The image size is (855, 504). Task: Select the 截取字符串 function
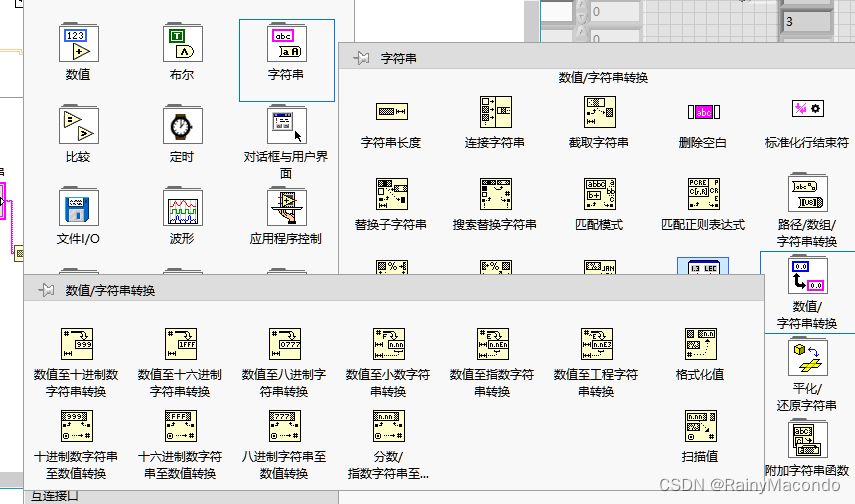pos(600,112)
